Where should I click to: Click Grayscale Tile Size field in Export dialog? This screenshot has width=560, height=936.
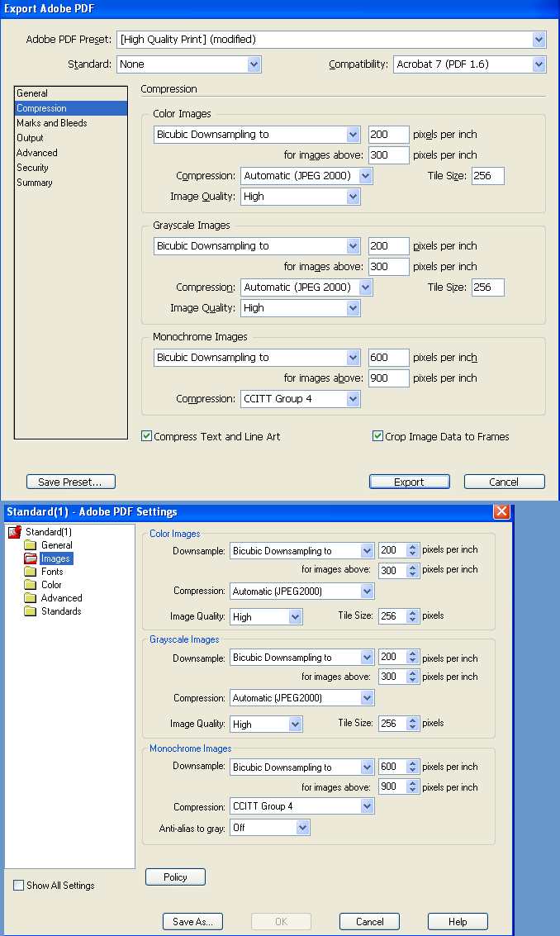[x=488, y=287]
